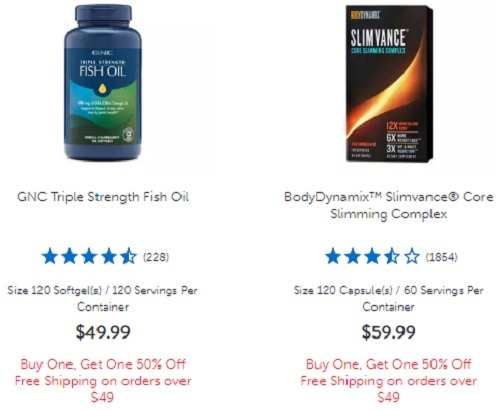Open the (228) reviews count for Fish Oil

(156, 257)
